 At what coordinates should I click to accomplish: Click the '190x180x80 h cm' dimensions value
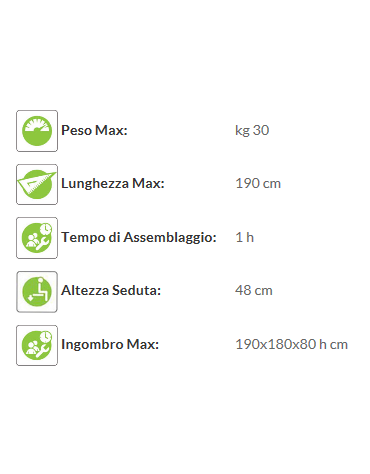(292, 344)
